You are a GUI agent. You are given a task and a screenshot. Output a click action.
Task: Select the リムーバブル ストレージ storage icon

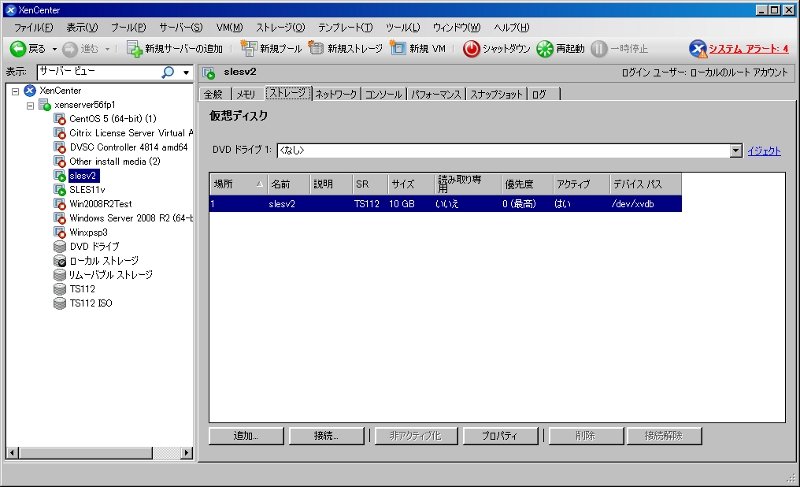tap(60, 275)
